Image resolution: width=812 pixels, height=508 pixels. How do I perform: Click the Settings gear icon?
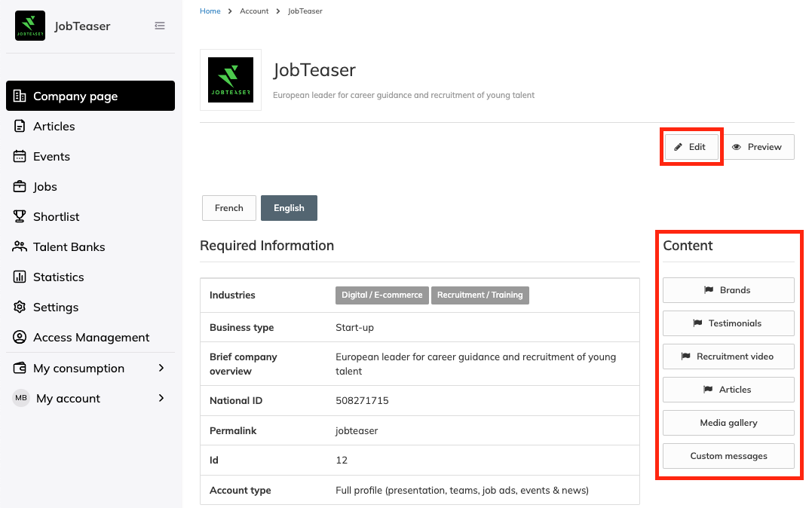(20, 307)
